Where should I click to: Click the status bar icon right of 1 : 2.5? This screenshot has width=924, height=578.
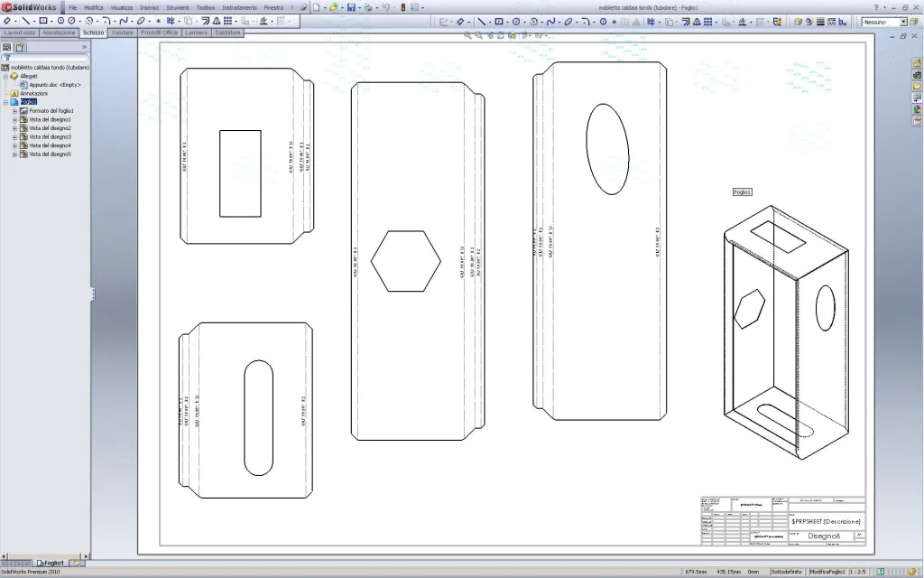[x=881, y=572]
